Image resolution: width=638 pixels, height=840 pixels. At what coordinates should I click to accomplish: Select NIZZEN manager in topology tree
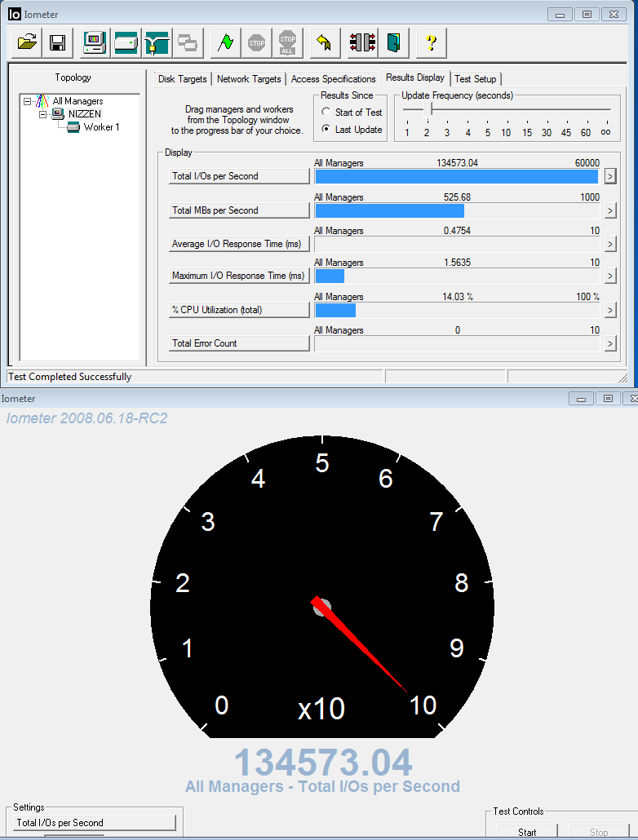coord(84,113)
